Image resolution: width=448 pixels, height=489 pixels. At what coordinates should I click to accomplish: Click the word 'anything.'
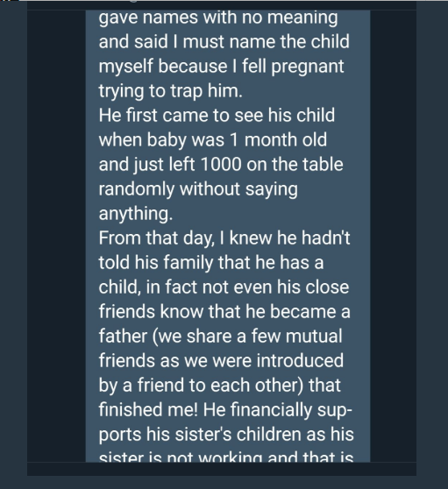pyautogui.click(x=136, y=214)
